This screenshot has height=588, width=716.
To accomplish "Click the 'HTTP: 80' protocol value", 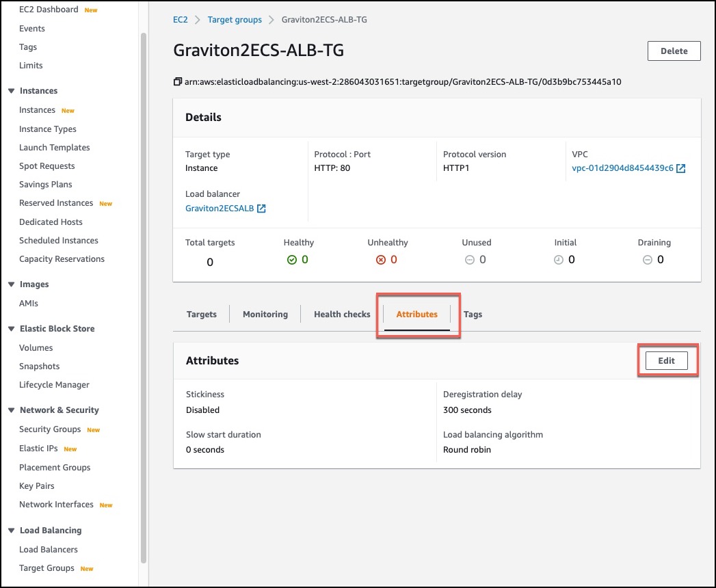I will tap(332, 168).
